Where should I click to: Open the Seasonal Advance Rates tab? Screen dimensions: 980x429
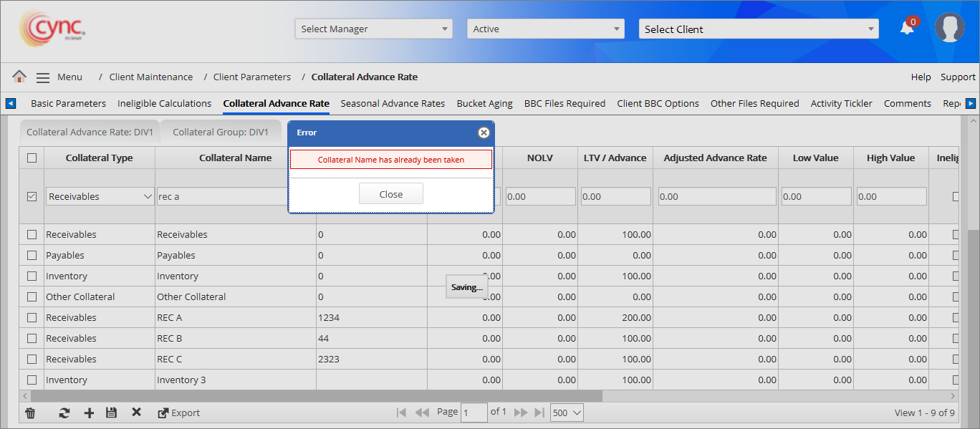393,104
